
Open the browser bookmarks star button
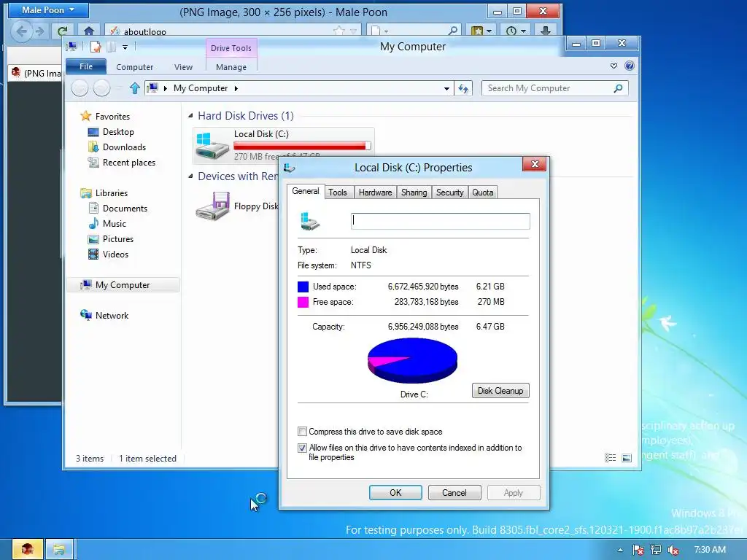[x=481, y=31]
